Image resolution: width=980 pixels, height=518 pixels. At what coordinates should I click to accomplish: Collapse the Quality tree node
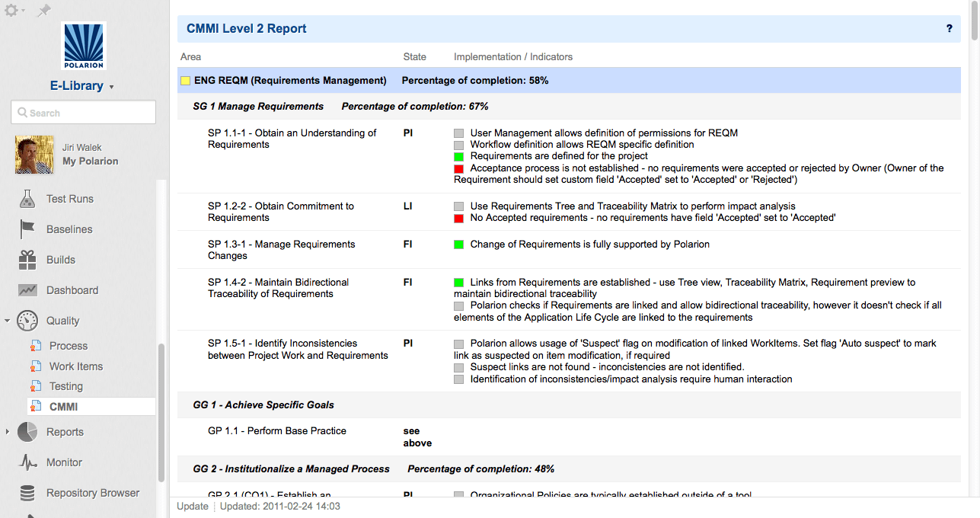click(x=8, y=321)
